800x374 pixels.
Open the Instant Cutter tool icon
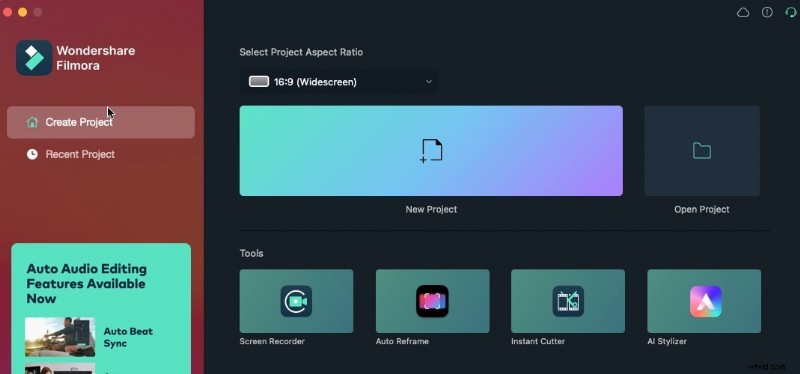point(568,301)
